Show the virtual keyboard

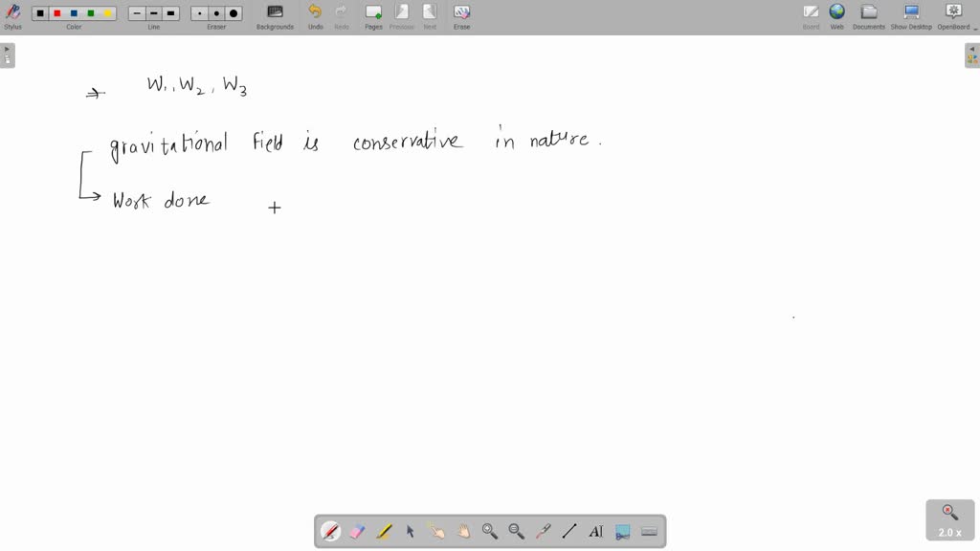(x=650, y=531)
